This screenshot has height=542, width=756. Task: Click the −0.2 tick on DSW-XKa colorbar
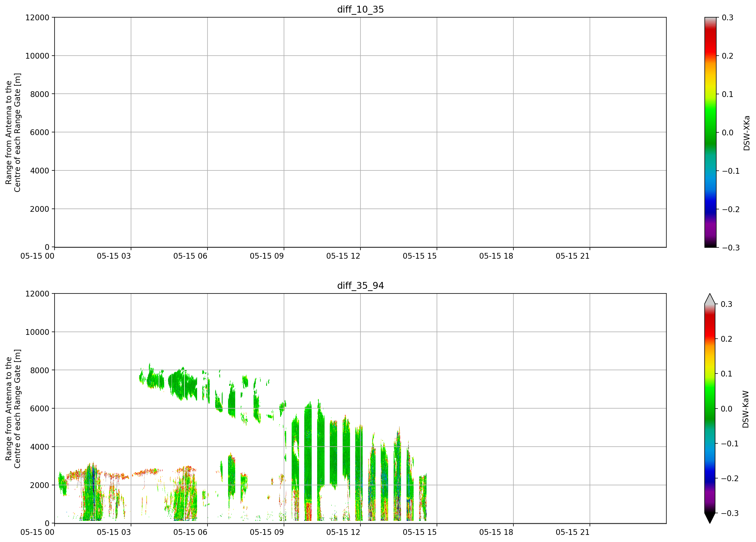coord(731,209)
